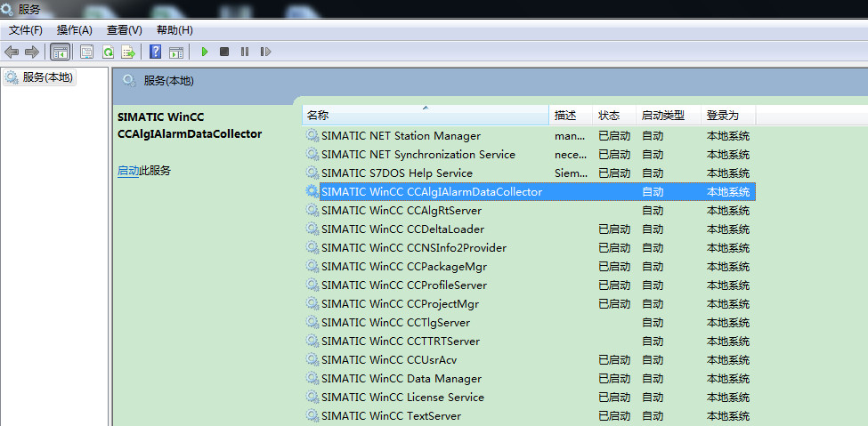Screen dimensions: 868x426
Task: Select SIMATIC WinCC CCUsrAcv row
Action: pos(529,360)
